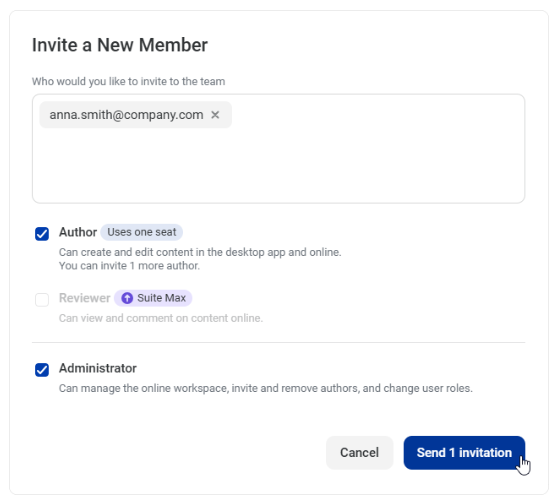Click the Reviewer 'view and comment' description
This screenshot has height=500, width=555.
coord(161,318)
